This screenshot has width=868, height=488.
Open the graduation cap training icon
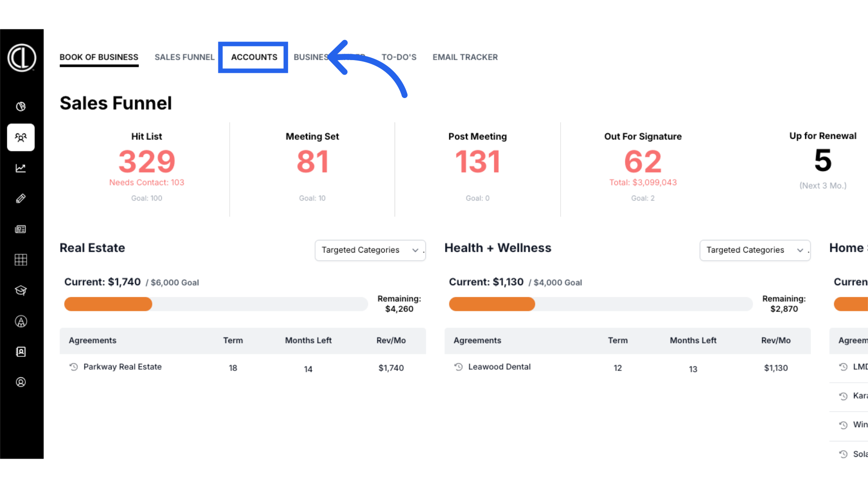(x=21, y=290)
